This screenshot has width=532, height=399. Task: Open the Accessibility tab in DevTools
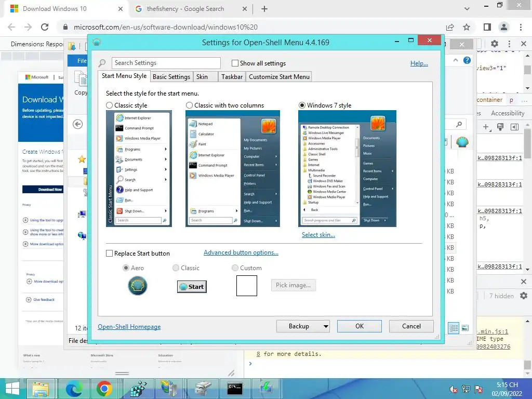[x=508, y=113]
